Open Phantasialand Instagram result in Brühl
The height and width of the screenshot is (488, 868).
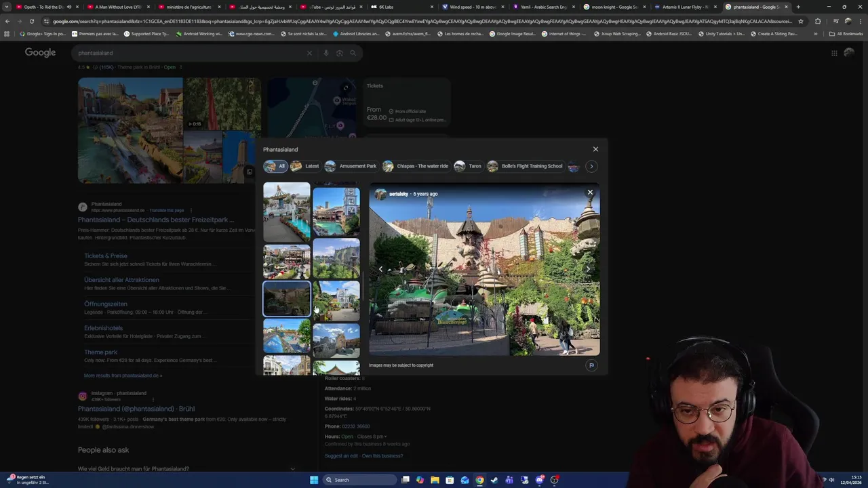tap(136, 409)
